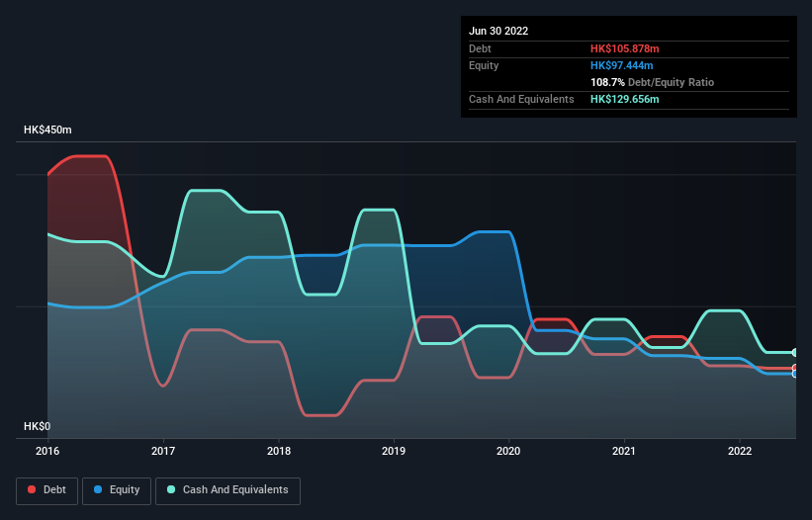Click the HK$0 axis label
The image size is (812, 520).
(38, 426)
